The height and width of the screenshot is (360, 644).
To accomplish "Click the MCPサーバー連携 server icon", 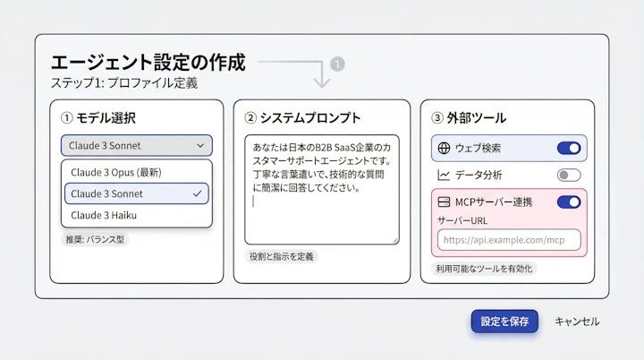I will click(x=444, y=202).
